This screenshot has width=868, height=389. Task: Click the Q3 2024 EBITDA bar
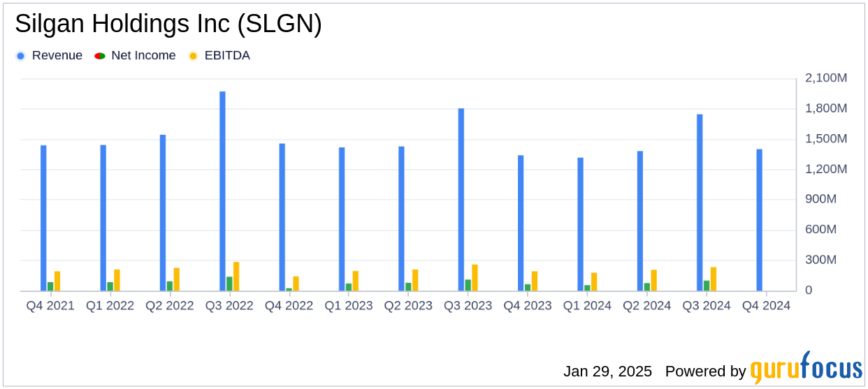pyautogui.click(x=714, y=279)
